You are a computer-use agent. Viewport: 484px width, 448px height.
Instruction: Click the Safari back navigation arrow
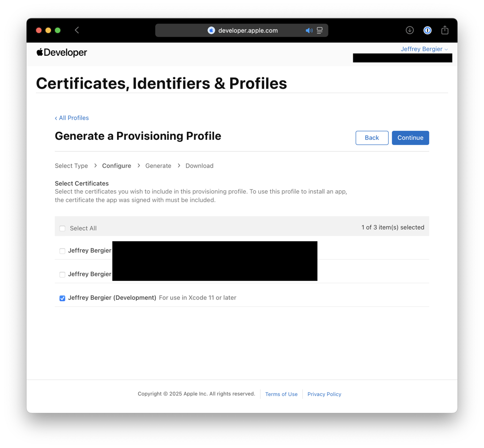77,30
